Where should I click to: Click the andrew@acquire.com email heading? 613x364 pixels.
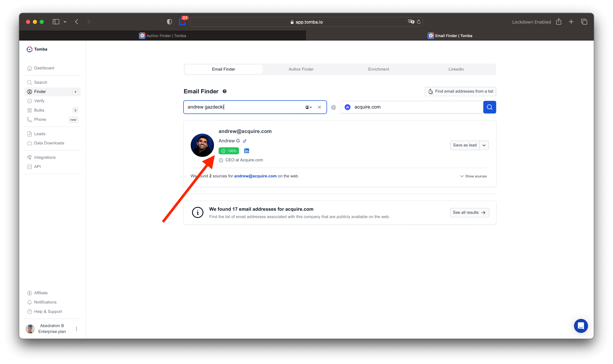(245, 131)
